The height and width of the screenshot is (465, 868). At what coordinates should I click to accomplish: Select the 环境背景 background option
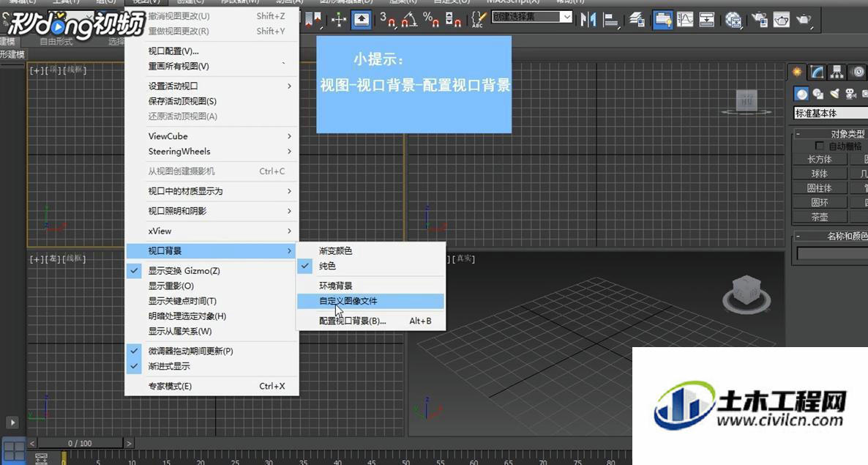(x=371, y=286)
